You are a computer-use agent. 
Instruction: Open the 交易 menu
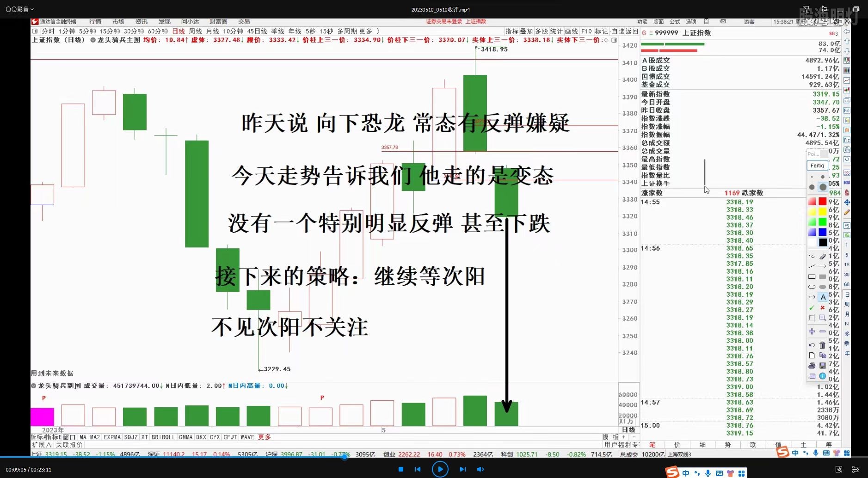pyautogui.click(x=244, y=22)
